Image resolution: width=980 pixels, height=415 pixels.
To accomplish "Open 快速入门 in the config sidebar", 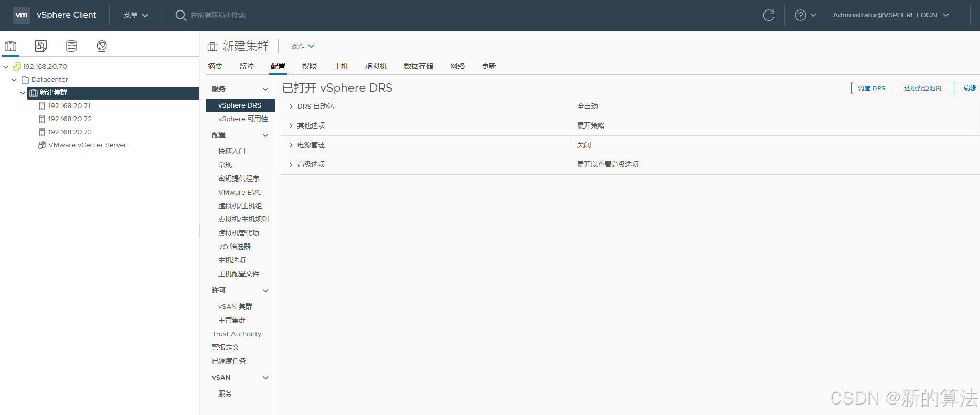I will pos(232,151).
